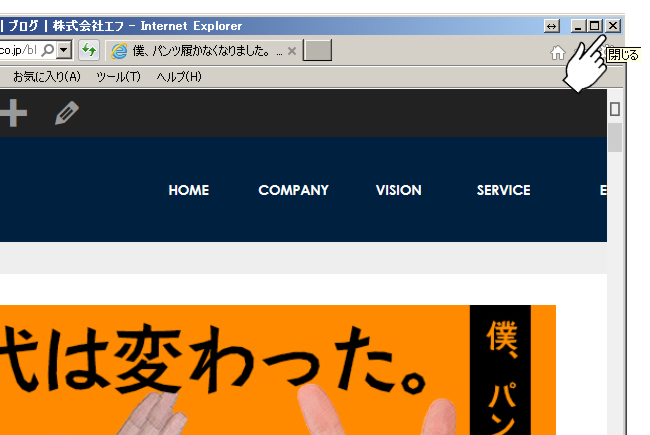Click the magnifier search icon in address bar
Viewport: 650px width, 435px height.
coord(48,50)
